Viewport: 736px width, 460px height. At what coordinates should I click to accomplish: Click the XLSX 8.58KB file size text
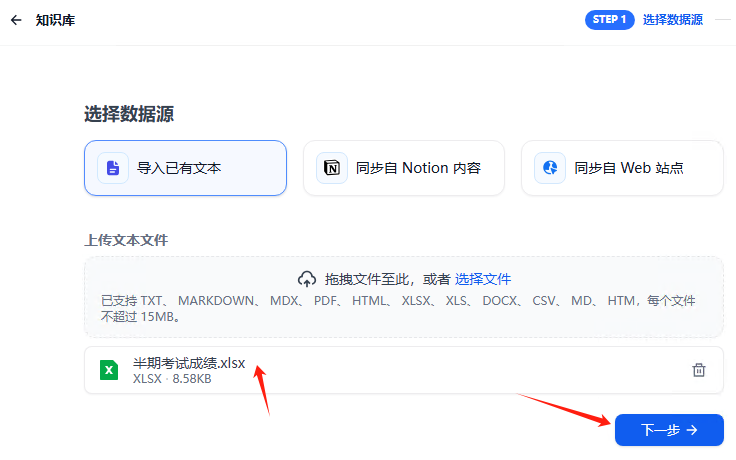pos(172,379)
